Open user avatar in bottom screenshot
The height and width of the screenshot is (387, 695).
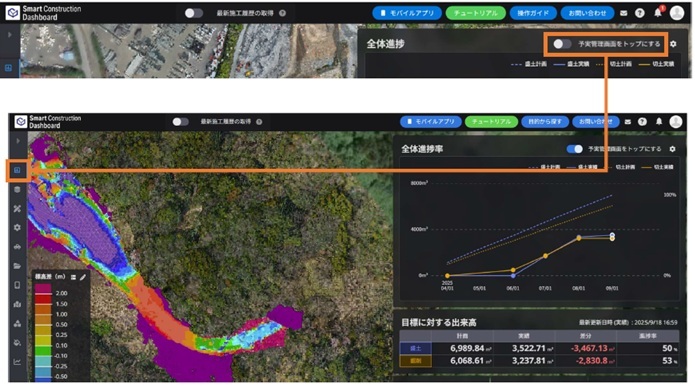pyautogui.click(x=676, y=121)
